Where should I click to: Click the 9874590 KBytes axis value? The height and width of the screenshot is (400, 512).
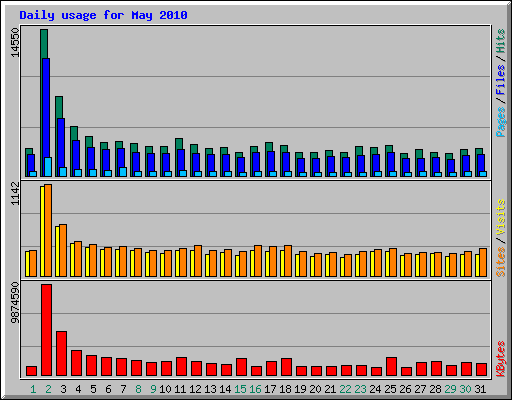point(15,303)
